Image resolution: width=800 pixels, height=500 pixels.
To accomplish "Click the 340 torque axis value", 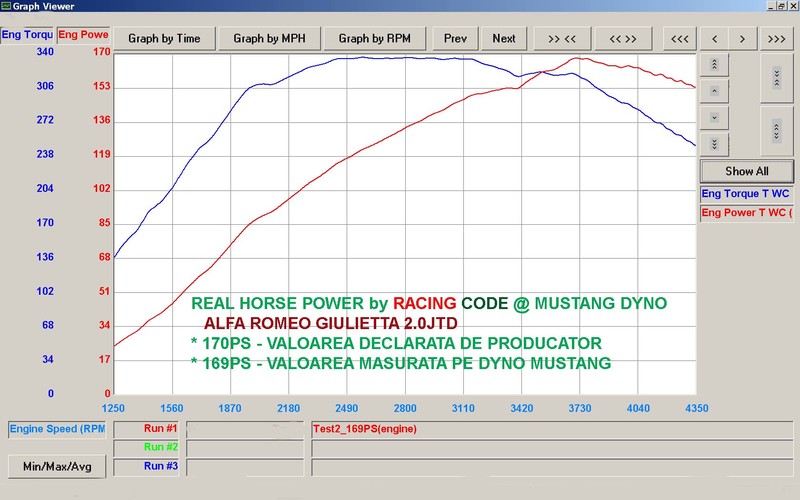I will pos(45,52).
